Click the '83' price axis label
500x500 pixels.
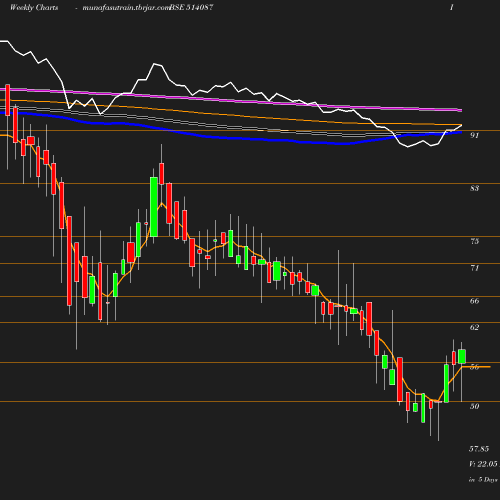point(474,188)
